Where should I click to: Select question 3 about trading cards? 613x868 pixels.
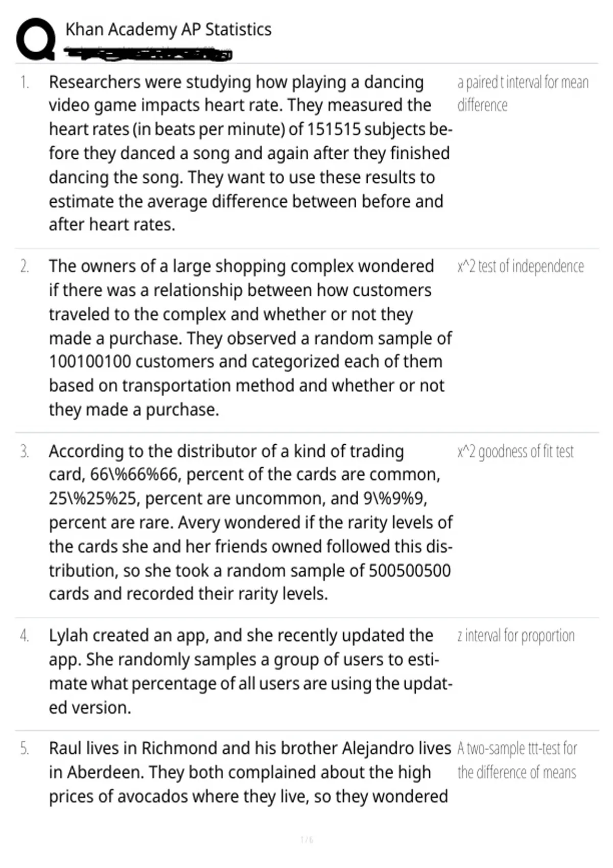250,522
